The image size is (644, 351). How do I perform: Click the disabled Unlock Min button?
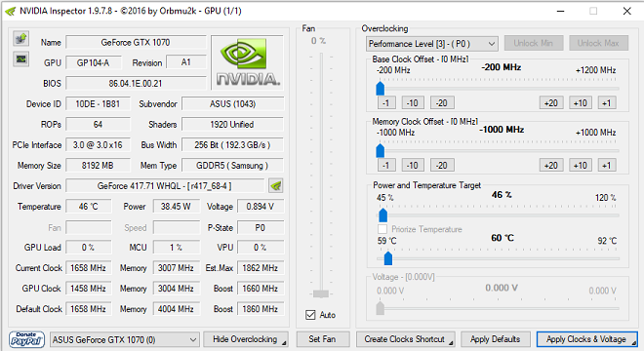[x=533, y=43]
